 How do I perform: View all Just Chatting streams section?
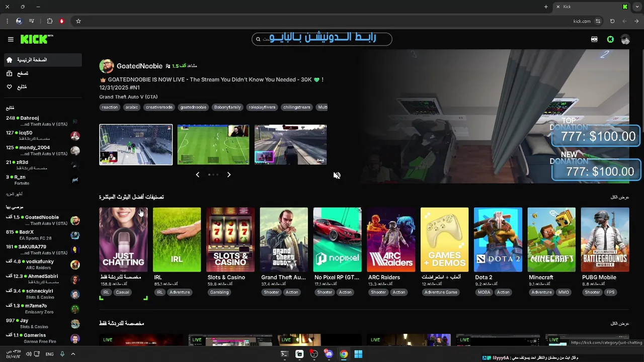click(x=620, y=323)
